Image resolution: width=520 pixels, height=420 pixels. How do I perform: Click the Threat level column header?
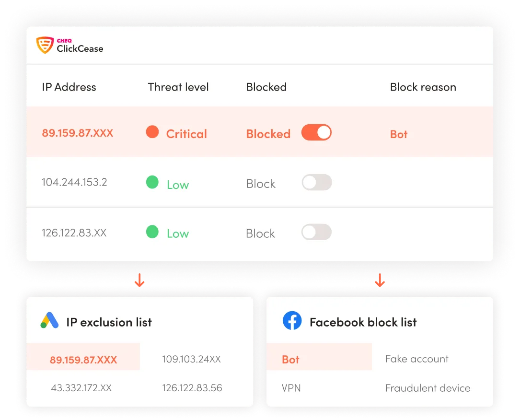178,87
